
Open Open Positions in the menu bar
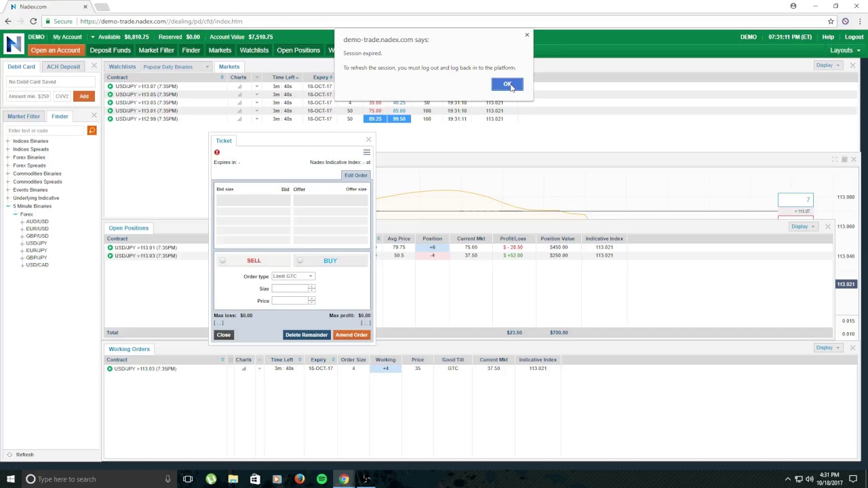coord(298,50)
